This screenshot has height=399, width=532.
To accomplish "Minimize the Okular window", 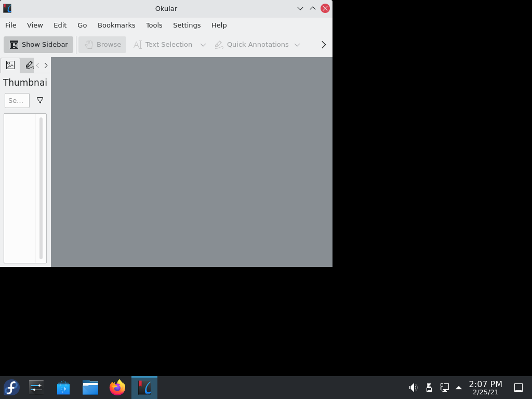I will pyautogui.click(x=300, y=8).
